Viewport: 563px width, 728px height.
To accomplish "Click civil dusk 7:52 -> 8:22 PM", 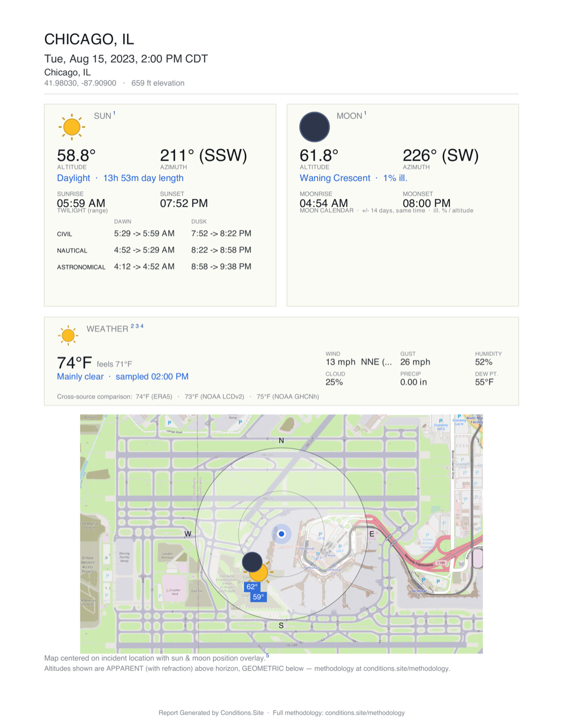I will coord(221,233).
